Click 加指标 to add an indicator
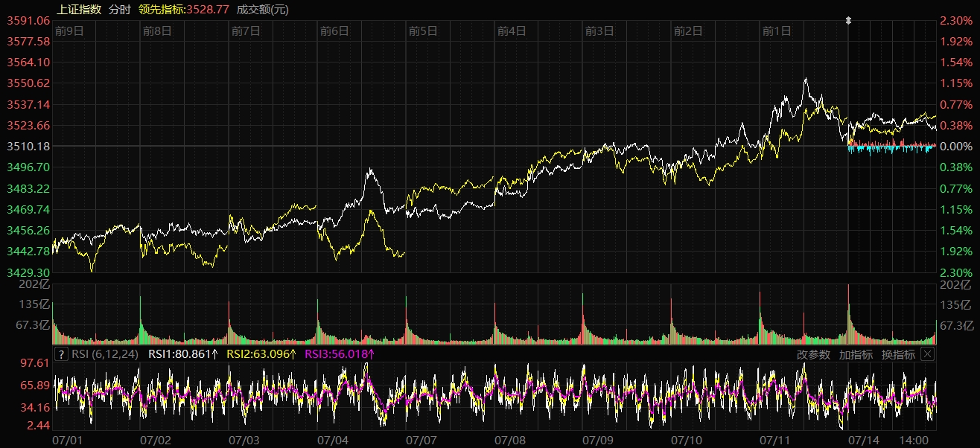The width and height of the screenshot is (980, 448). pyautogui.click(x=856, y=354)
